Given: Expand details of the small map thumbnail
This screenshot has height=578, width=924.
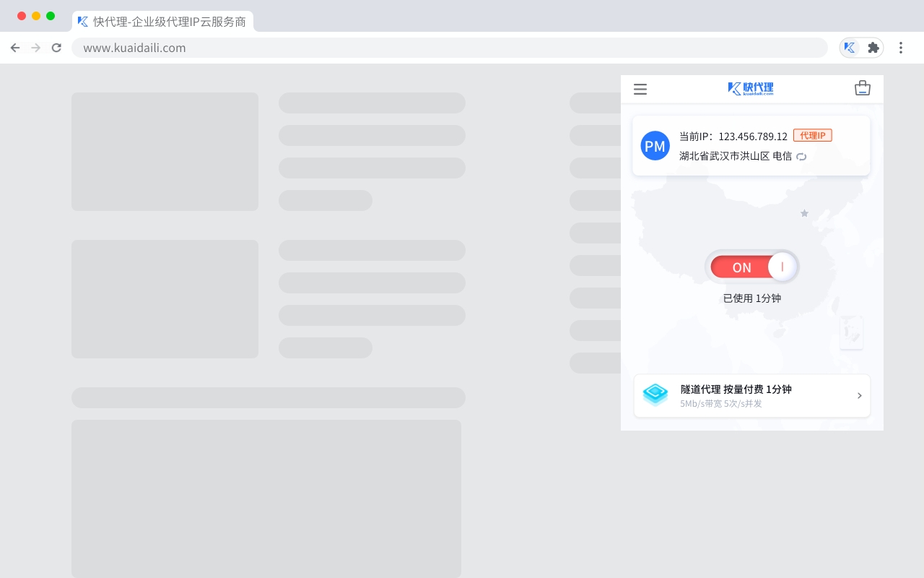Looking at the screenshot, I should 851,332.
